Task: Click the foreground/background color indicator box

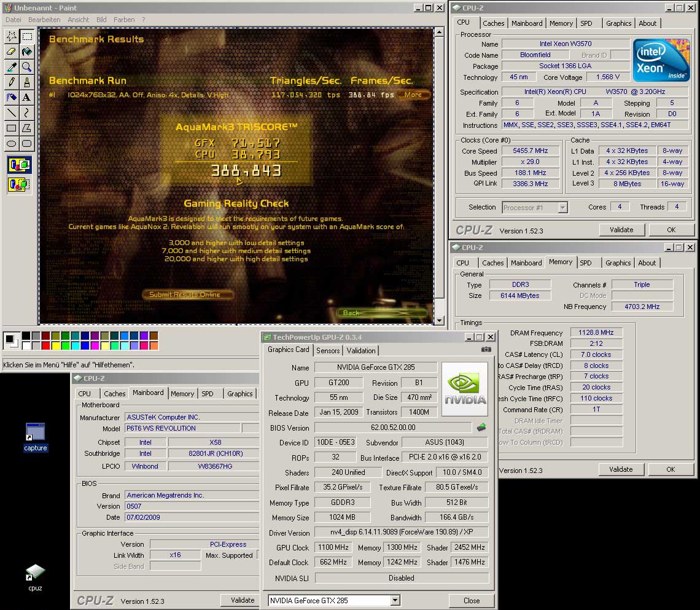Action: click(x=10, y=340)
